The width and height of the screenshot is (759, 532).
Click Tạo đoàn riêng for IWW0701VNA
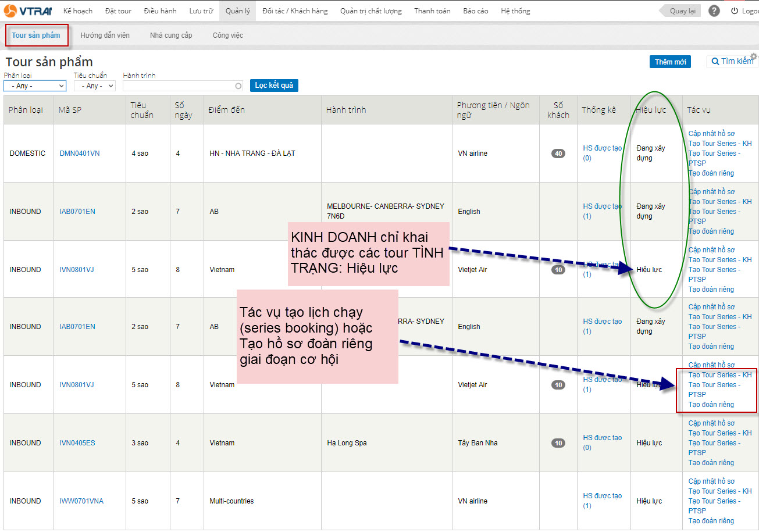click(711, 521)
